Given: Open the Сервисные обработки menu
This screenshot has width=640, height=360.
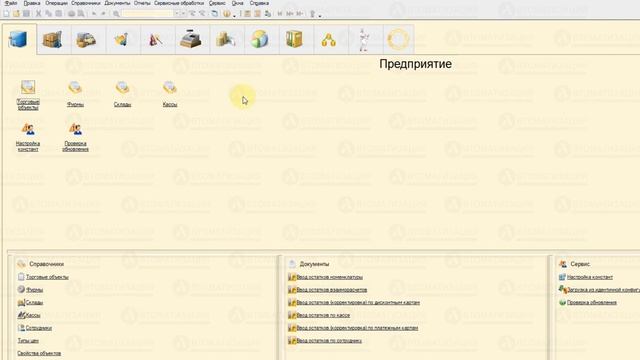Looking at the screenshot, I should tap(179, 3).
